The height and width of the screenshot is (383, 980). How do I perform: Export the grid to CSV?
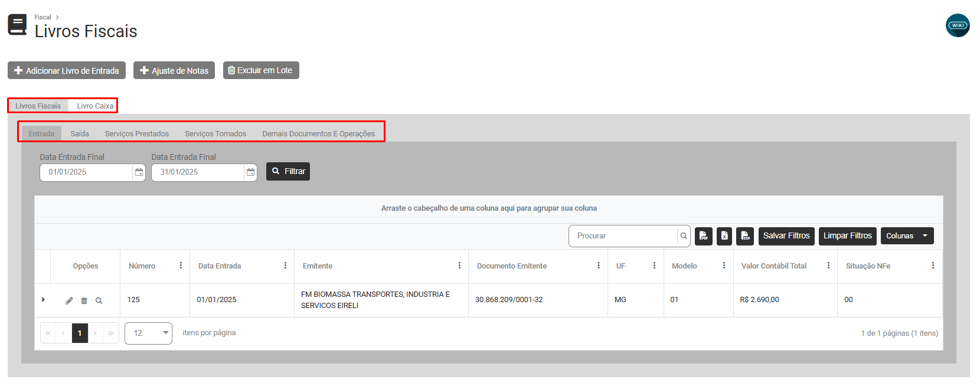[x=745, y=236]
